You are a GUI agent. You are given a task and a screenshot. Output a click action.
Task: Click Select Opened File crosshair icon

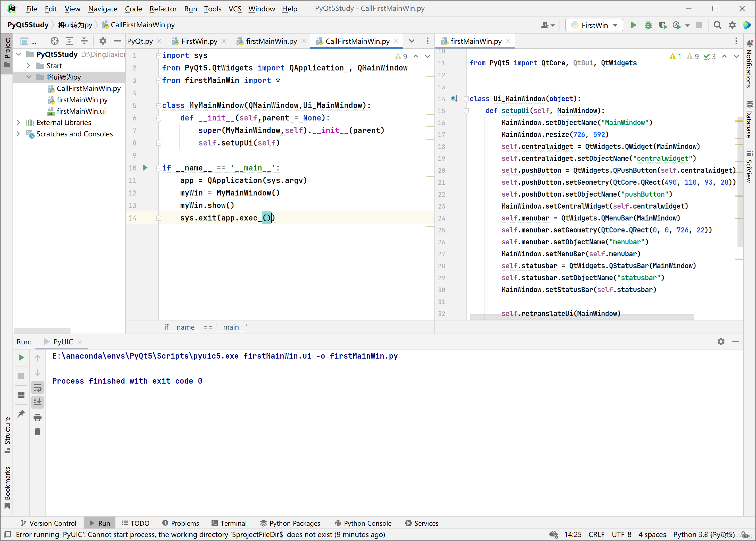[x=54, y=41]
